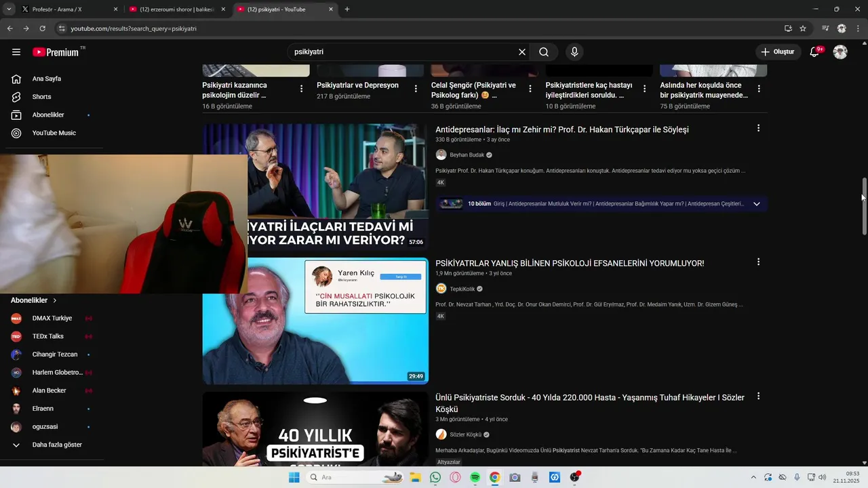
Task: Click the page vertical scrollbar thumb
Action: coord(864,207)
